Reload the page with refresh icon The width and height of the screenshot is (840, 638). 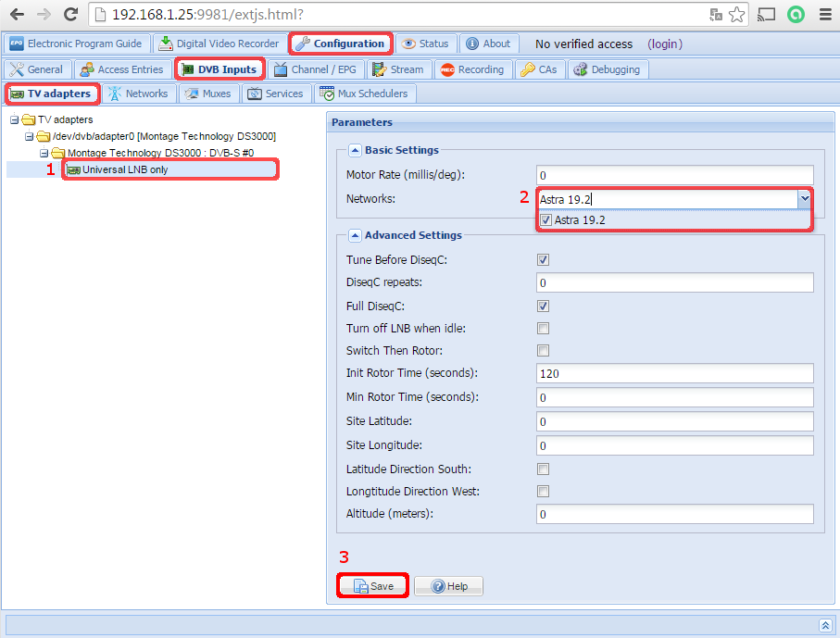click(x=70, y=15)
